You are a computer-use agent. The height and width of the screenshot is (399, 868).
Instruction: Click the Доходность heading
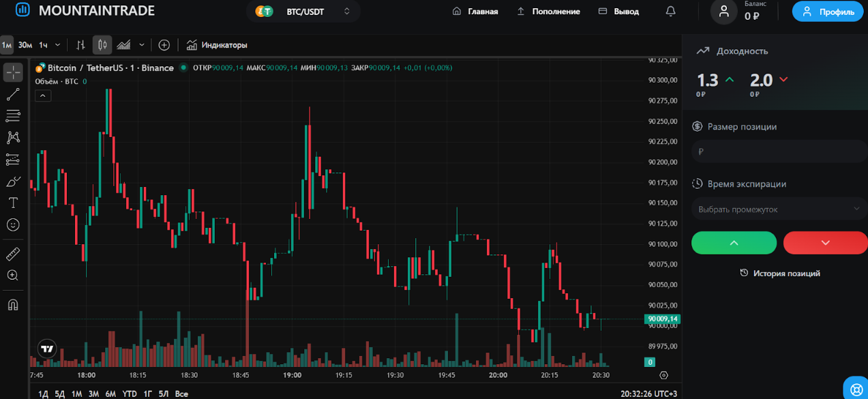[x=742, y=51]
